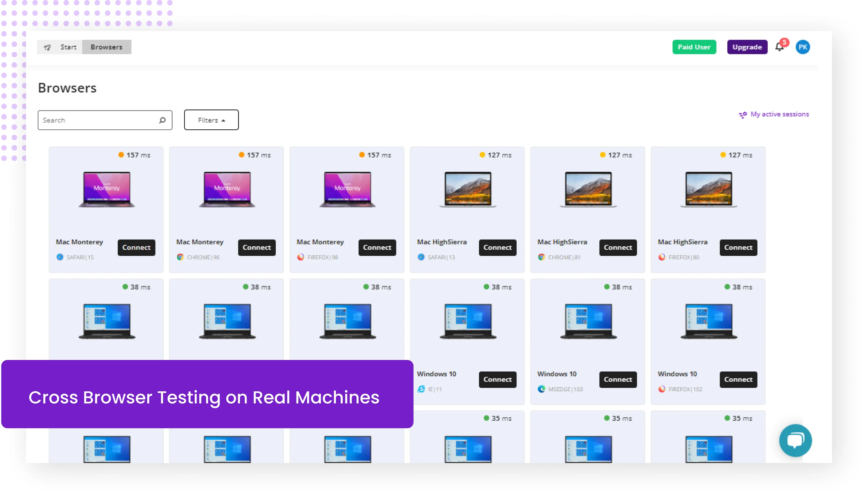This screenshot has width=868, height=499.
Task: Click Firefox icon next to FIREFOX|98
Action: point(301,257)
